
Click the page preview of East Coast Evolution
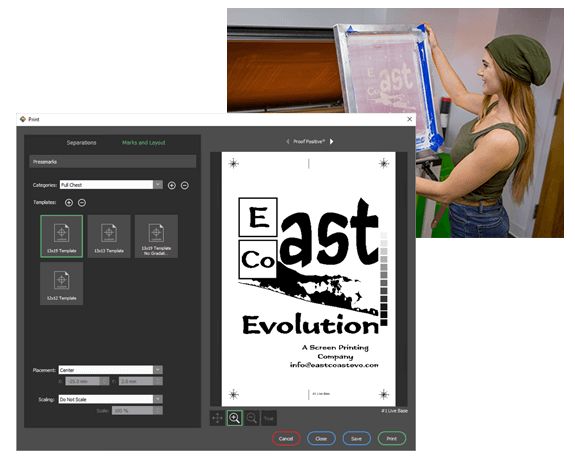309,279
